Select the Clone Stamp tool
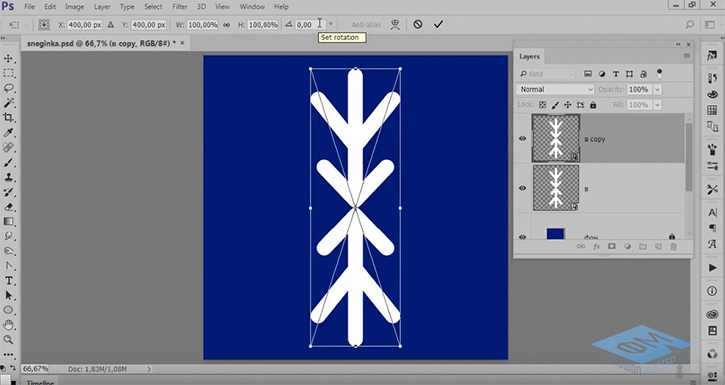 point(8,177)
